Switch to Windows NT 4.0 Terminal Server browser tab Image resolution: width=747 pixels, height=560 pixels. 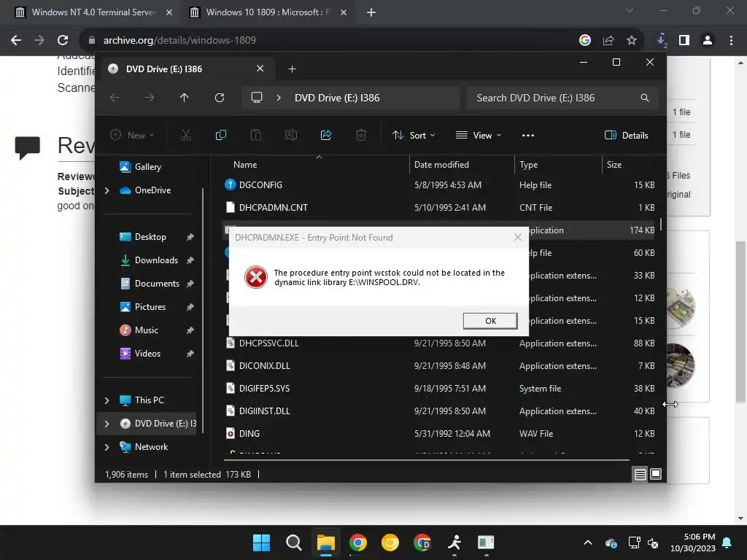click(93, 12)
